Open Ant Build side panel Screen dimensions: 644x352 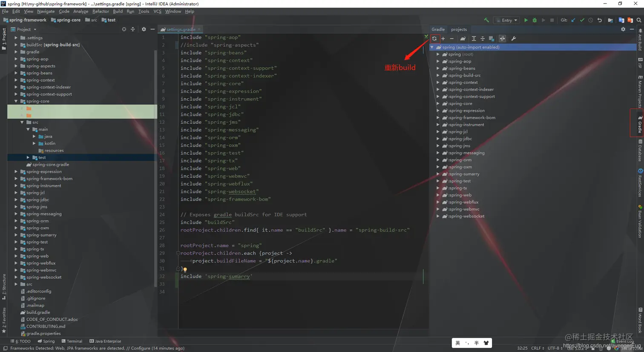click(x=640, y=40)
